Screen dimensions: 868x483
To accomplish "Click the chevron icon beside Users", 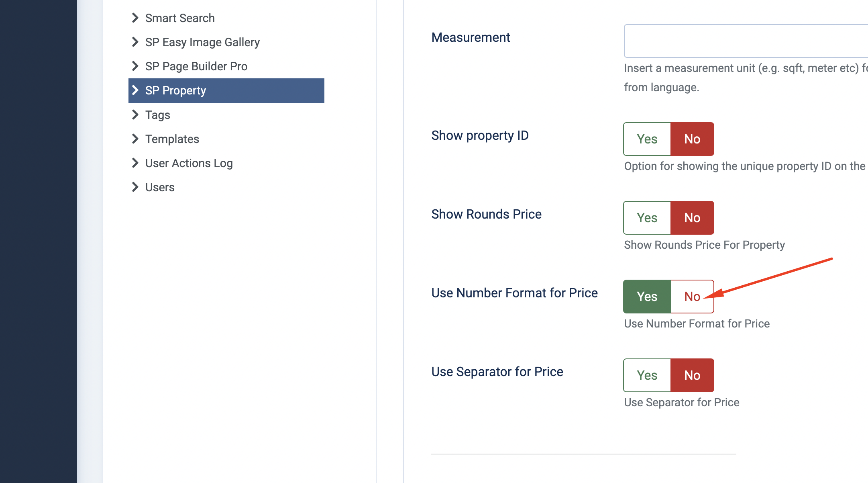I will pyautogui.click(x=135, y=187).
